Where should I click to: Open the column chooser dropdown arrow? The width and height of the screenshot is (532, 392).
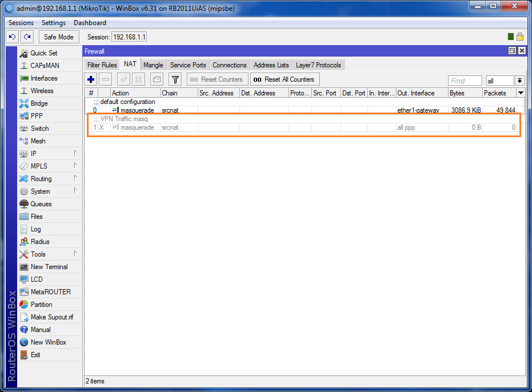521,93
